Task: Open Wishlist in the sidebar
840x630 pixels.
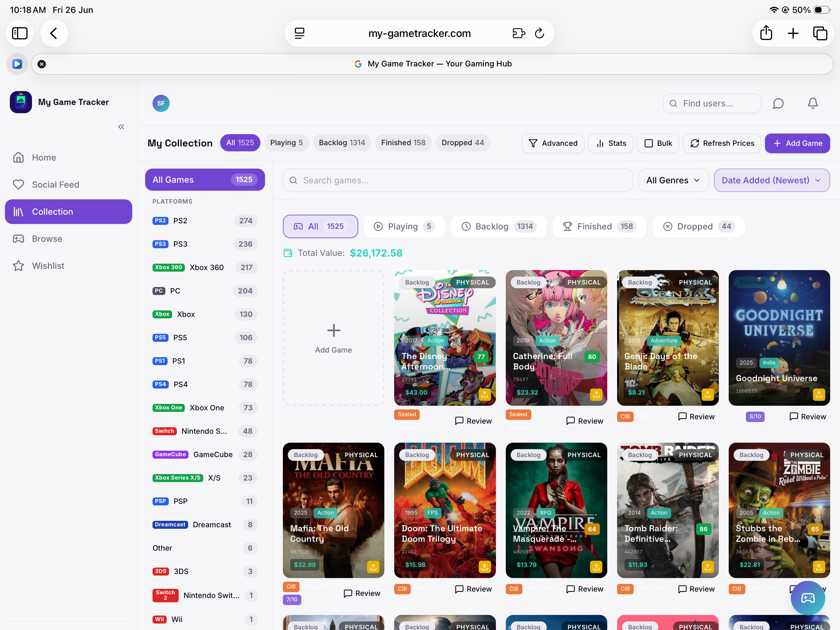Action: coord(68,265)
